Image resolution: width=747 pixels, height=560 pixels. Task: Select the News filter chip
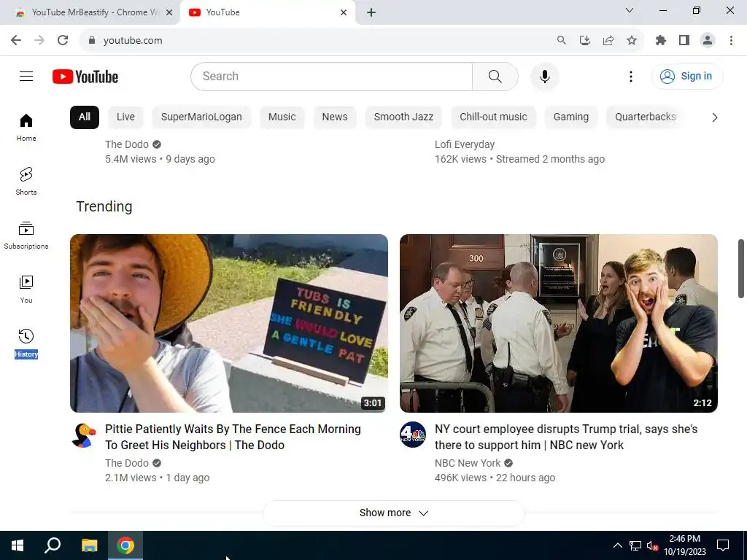tap(335, 117)
